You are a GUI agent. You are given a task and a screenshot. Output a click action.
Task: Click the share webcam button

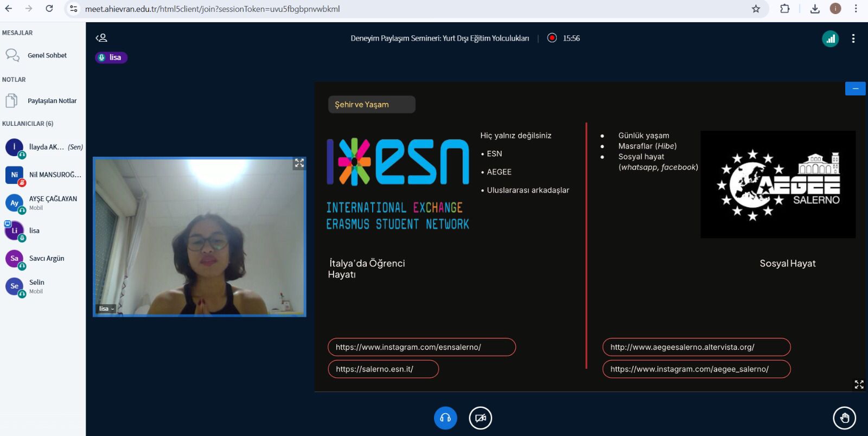point(480,418)
